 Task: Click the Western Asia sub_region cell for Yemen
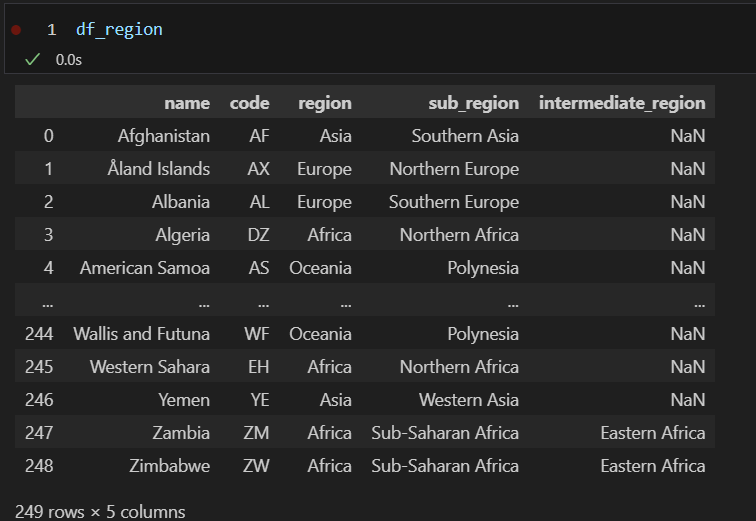[x=469, y=400]
